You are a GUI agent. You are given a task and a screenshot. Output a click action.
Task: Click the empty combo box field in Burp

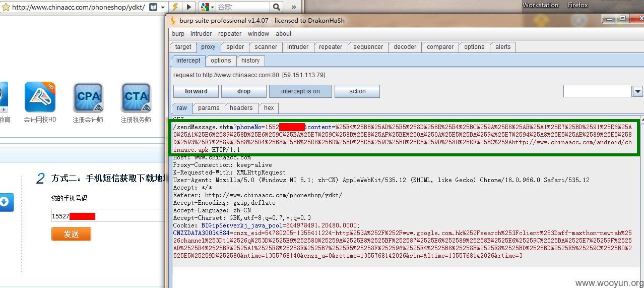(x=598, y=91)
